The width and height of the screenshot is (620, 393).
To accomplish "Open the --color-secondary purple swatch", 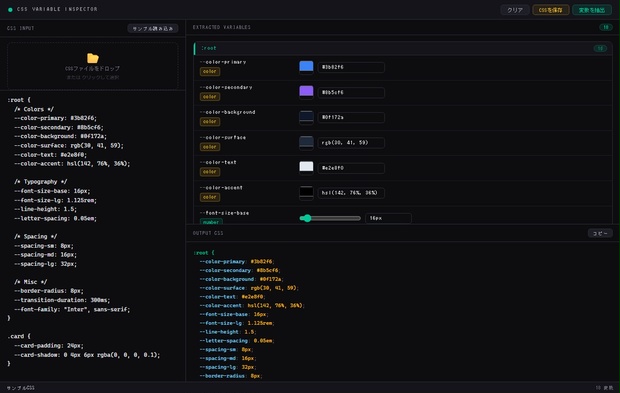I will pos(306,92).
